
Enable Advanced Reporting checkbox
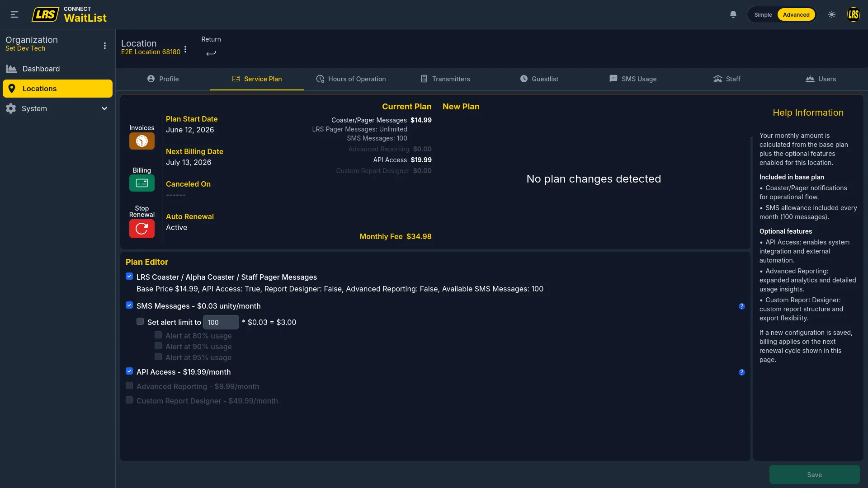(x=129, y=385)
